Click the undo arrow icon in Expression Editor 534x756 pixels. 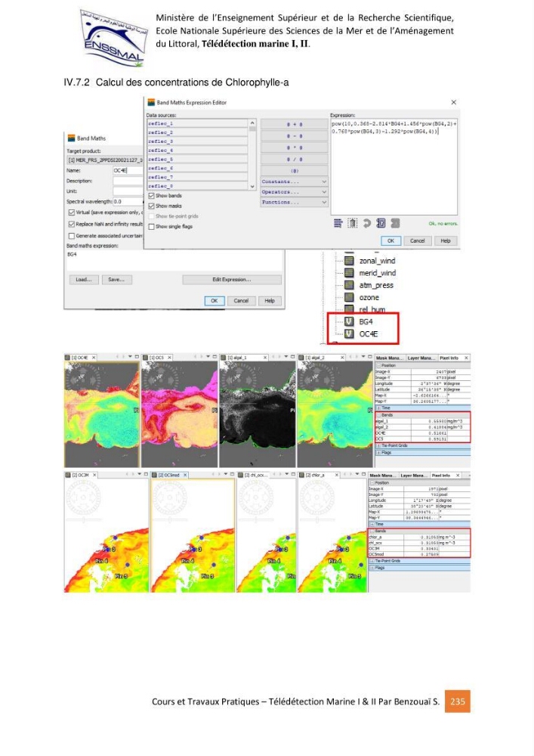(x=367, y=223)
